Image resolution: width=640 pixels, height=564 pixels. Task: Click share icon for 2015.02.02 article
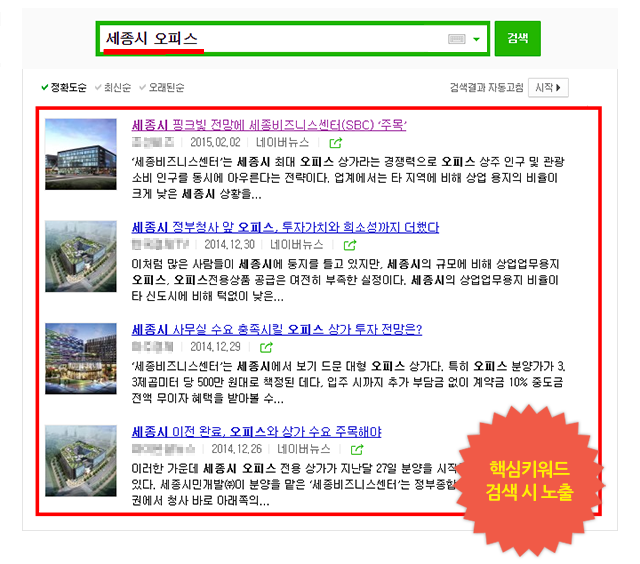pyautogui.click(x=336, y=143)
